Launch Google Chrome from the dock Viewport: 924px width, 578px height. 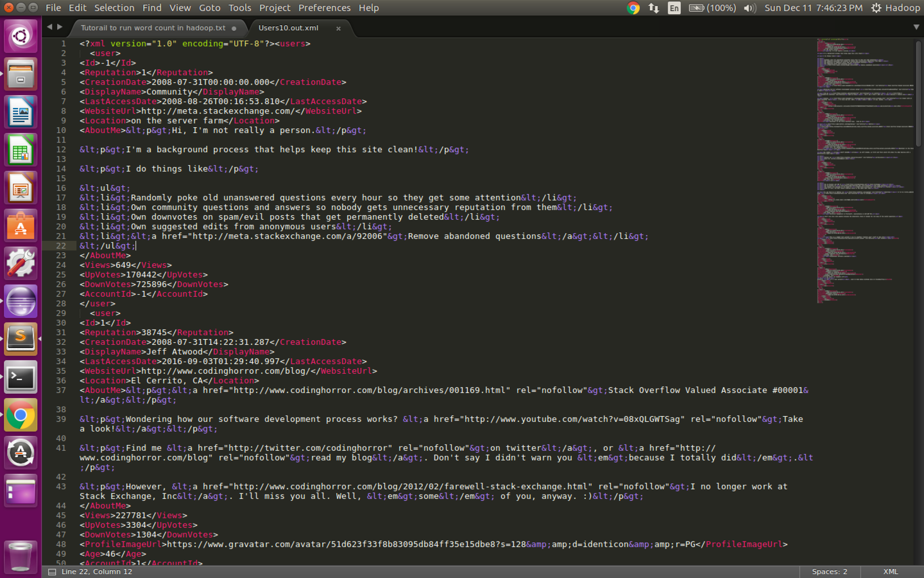pyautogui.click(x=21, y=414)
